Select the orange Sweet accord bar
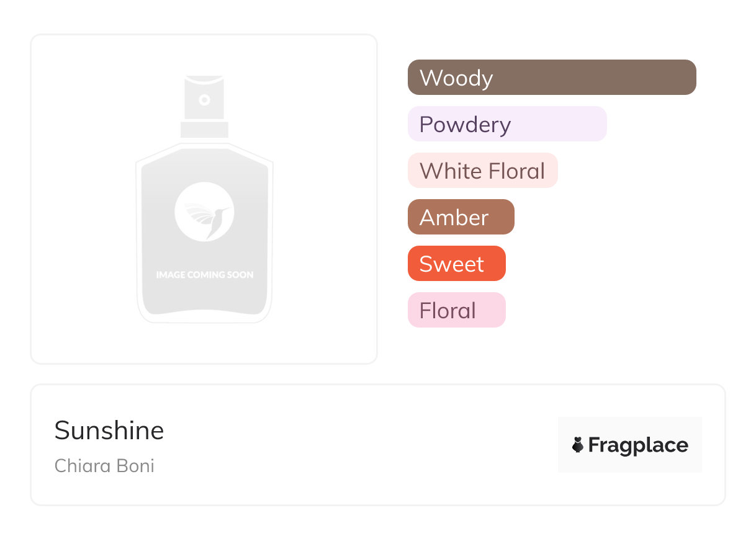 coord(456,264)
